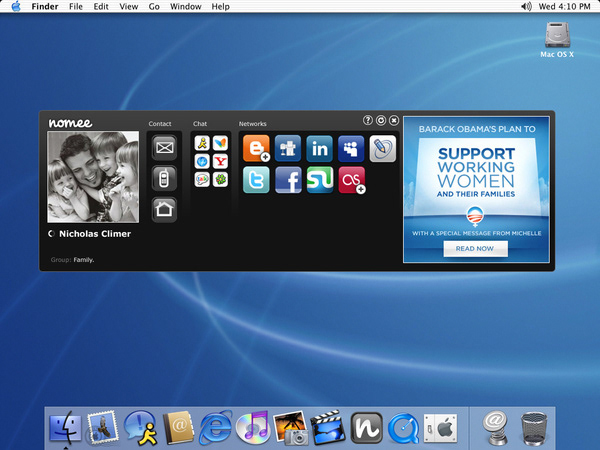Click the Digg network icon
Image resolution: width=600 pixels, height=450 pixels.
click(x=288, y=148)
